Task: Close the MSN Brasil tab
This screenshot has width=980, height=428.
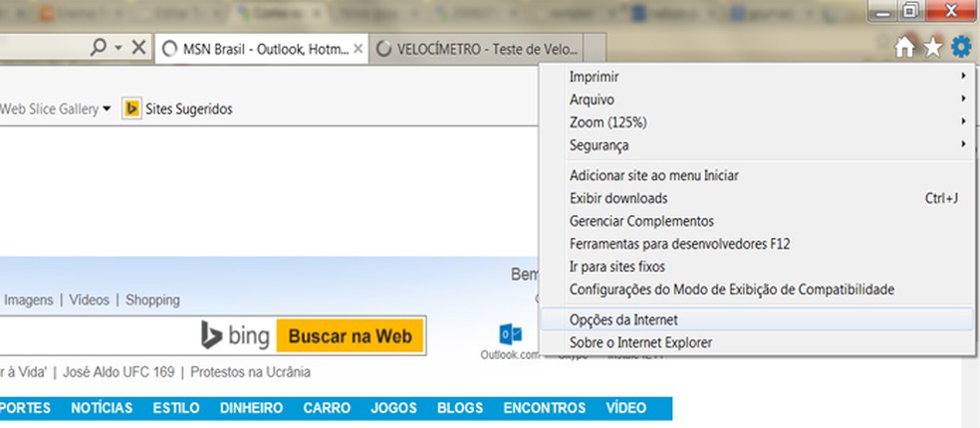Action: 359,49
